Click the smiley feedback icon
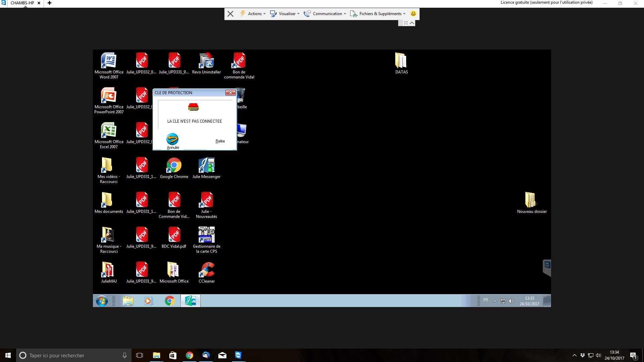 (413, 14)
